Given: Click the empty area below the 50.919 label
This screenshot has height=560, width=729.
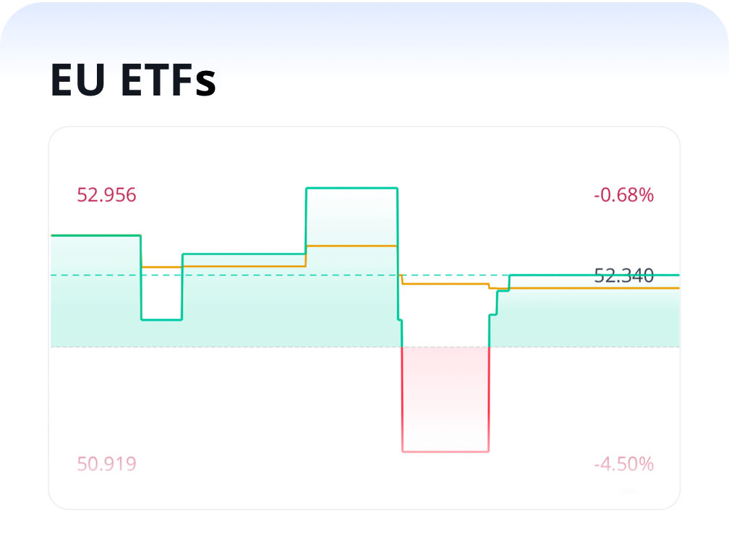Looking at the screenshot, I should click(106, 491).
